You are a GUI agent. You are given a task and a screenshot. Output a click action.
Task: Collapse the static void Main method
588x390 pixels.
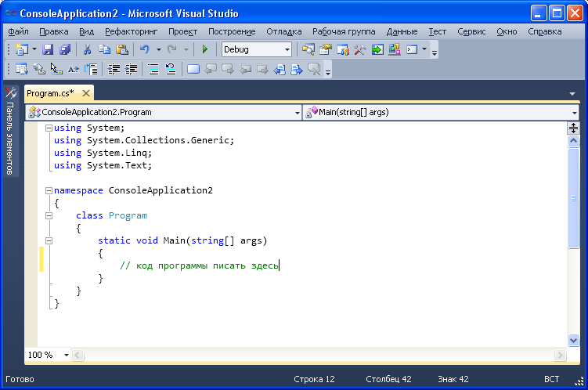click(x=49, y=240)
